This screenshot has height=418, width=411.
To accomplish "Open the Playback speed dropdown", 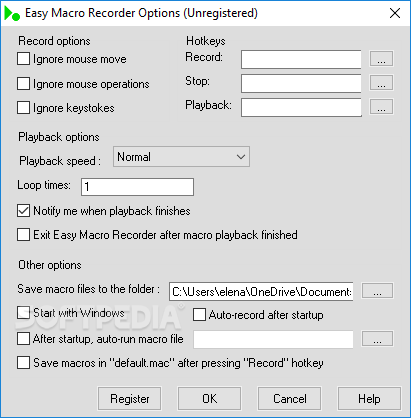I will tap(181, 157).
